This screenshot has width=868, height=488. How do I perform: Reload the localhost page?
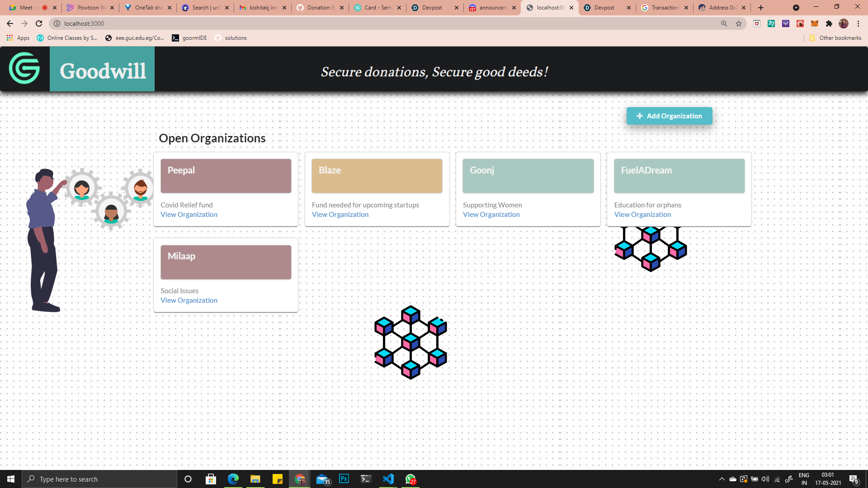pos(39,23)
